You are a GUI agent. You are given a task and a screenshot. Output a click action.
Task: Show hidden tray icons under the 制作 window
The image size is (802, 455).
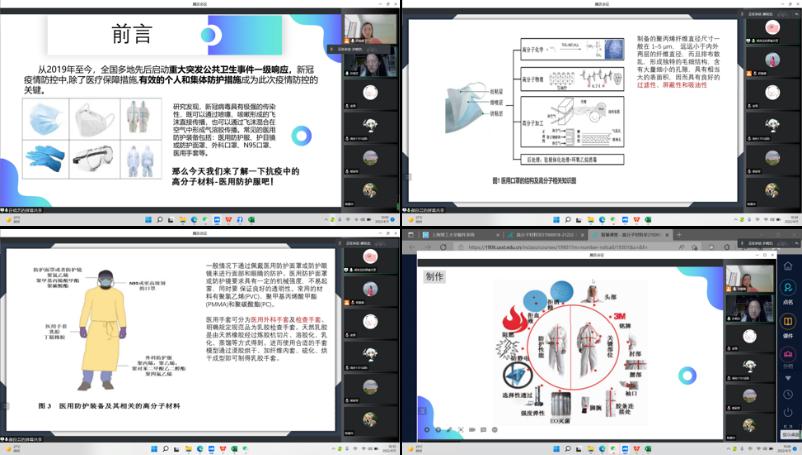[x=728, y=449]
